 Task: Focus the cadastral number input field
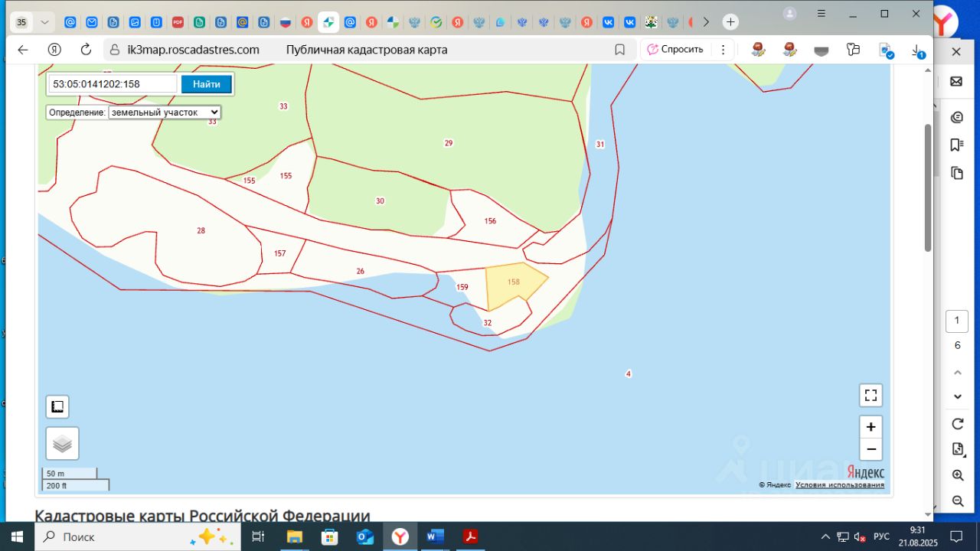[x=113, y=84]
